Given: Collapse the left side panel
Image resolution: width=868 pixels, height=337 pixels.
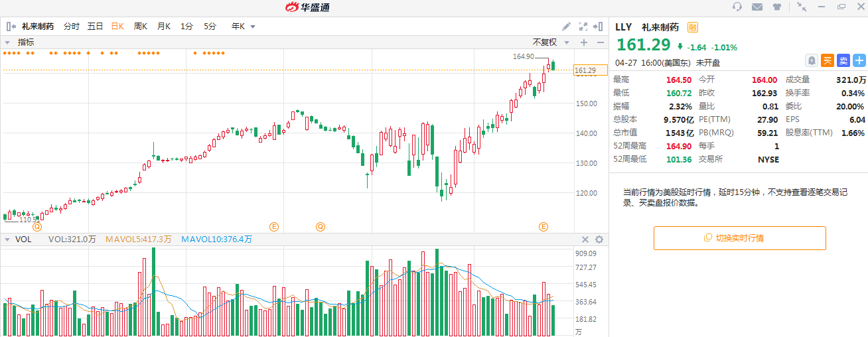Looking at the screenshot, I should [x=11, y=27].
